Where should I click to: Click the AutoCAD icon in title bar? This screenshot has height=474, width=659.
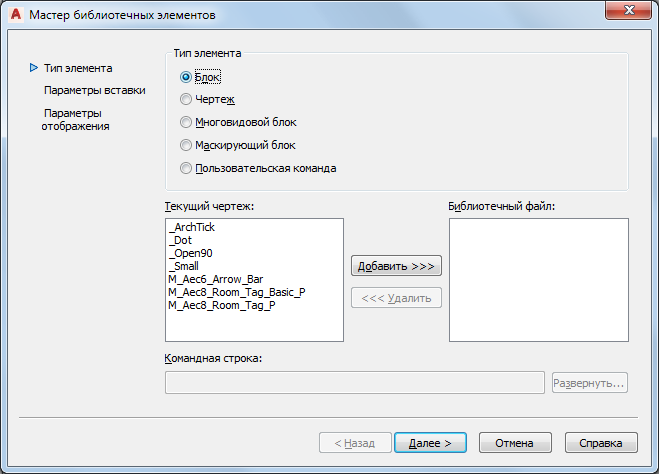click(x=16, y=14)
